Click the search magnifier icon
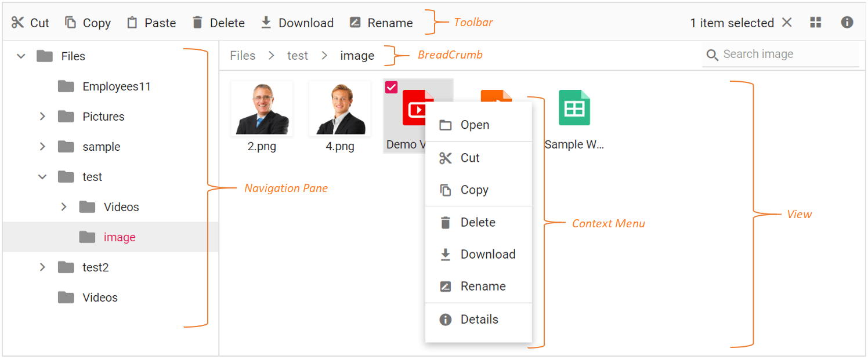The height and width of the screenshot is (359, 868). pyautogui.click(x=713, y=55)
